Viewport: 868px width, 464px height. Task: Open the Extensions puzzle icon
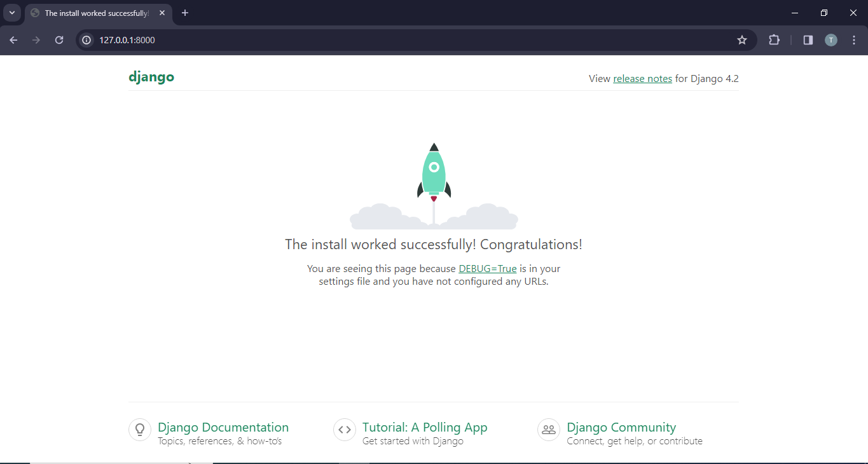click(x=774, y=40)
